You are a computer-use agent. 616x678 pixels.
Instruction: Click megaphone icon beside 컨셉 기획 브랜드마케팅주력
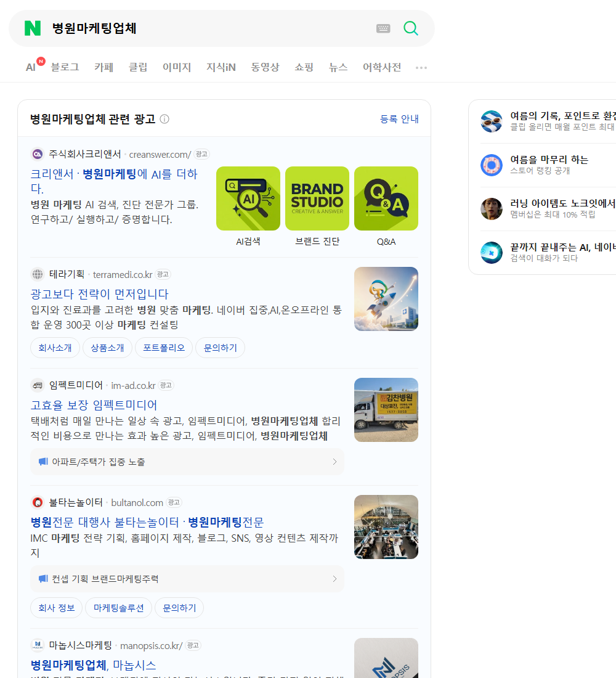[x=43, y=579]
